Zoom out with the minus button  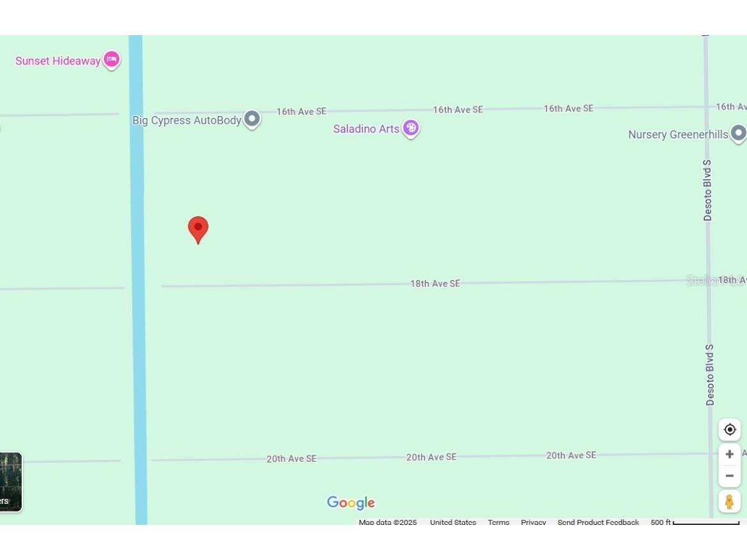[x=729, y=476]
